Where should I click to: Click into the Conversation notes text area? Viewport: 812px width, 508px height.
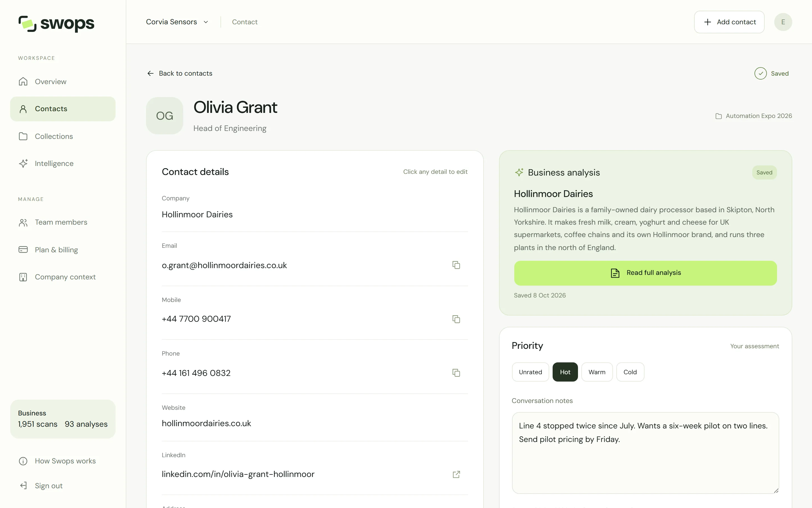pos(645,453)
